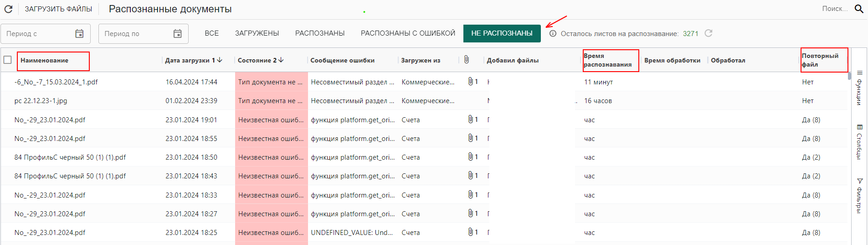
Task: Click the Наименование column header
Action: coord(44,60)
